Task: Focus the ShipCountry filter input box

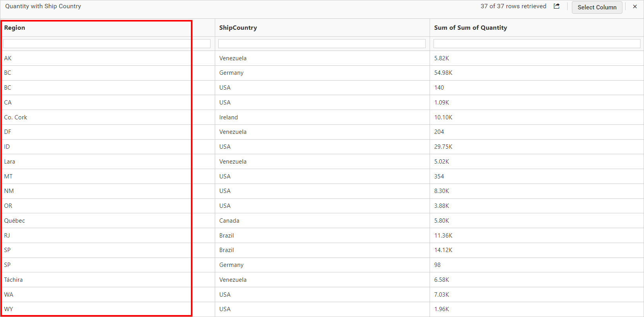Action: (322, 43)
